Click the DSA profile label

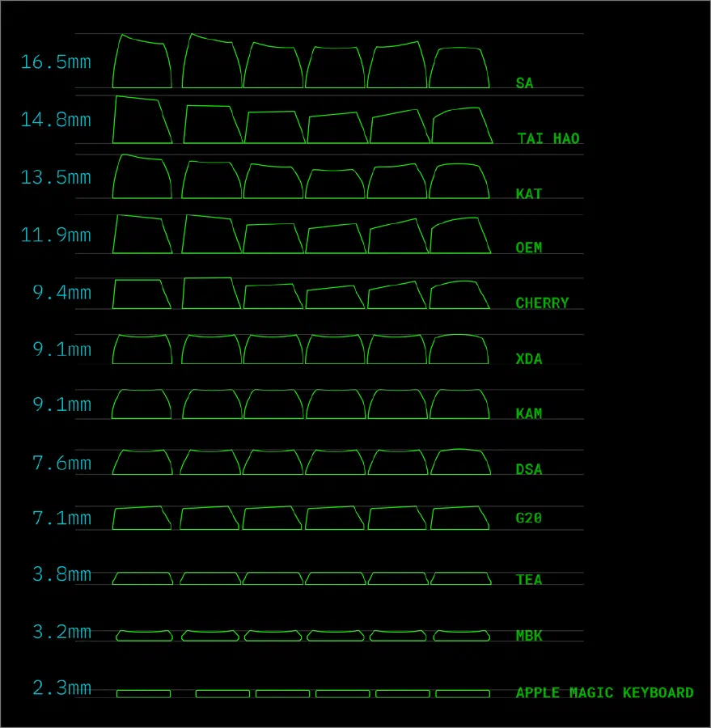(528, 469)
